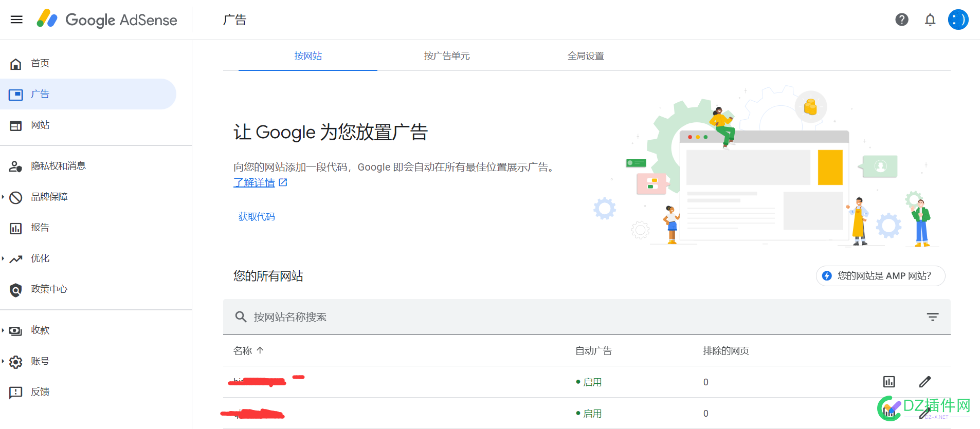980x429 pixels.
Task: Switch to the 按网站 tab
Action: point(308,56)
